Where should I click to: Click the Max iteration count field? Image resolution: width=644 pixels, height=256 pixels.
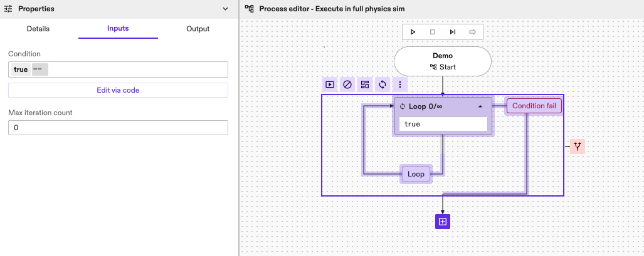(x=118, y=128)
